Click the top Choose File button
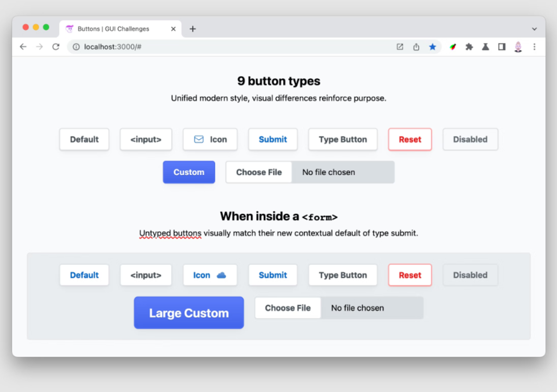 click(259, 172)
